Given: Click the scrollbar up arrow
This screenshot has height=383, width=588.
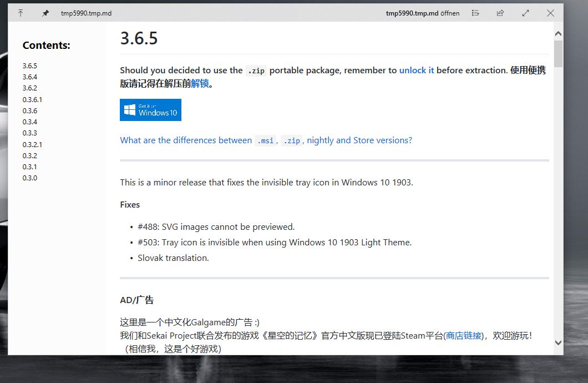Looking at the screenshot, I should pyautogui.click(x=558, y=34).
